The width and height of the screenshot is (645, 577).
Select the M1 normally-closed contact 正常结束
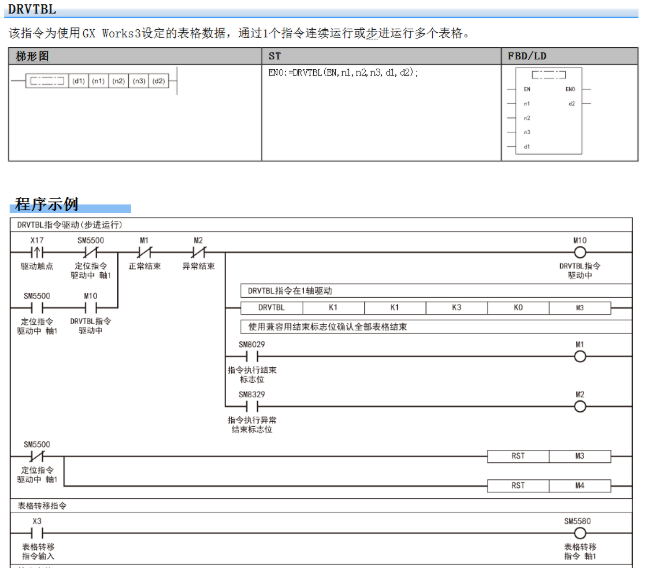click(x=144, y=252)
